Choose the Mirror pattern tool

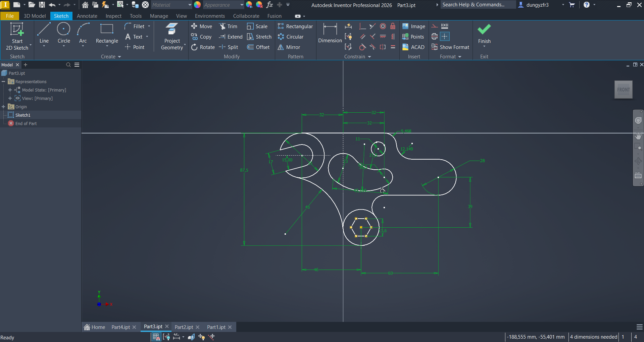289,47
